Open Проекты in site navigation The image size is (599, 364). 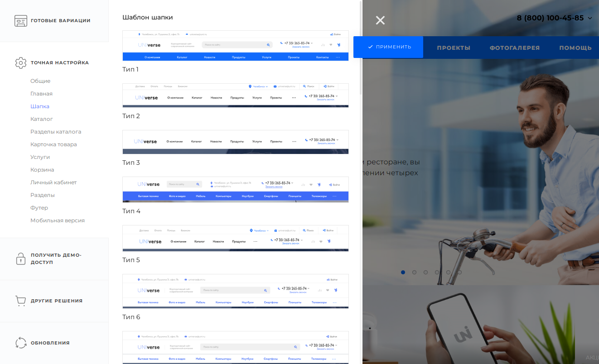click(454, 48)
